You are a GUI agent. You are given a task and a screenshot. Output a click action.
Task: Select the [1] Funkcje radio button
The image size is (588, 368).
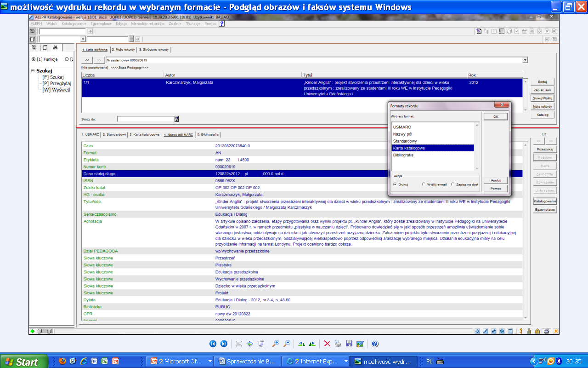34,59
